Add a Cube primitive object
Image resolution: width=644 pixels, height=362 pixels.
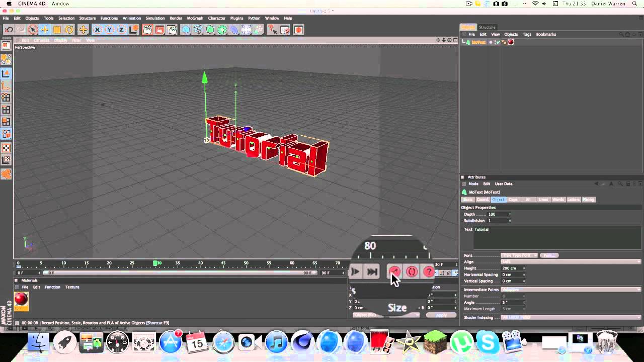click(186, 30)
